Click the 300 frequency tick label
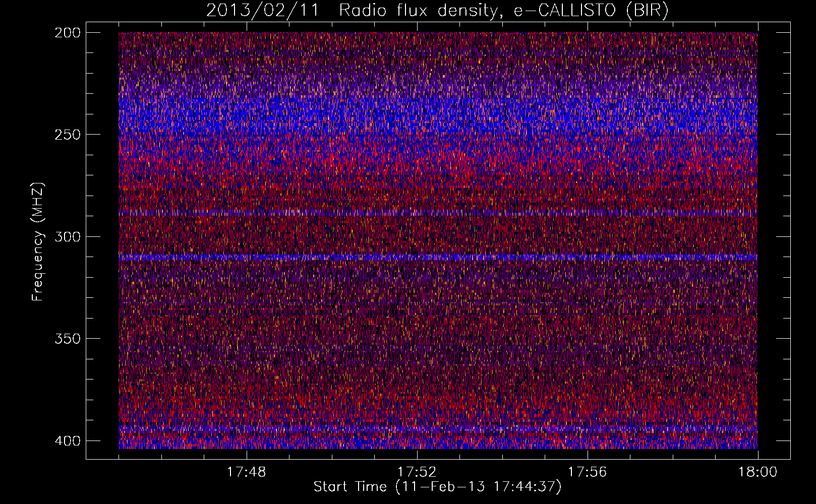This screenshot has height=504, width=816. point(68,237)
